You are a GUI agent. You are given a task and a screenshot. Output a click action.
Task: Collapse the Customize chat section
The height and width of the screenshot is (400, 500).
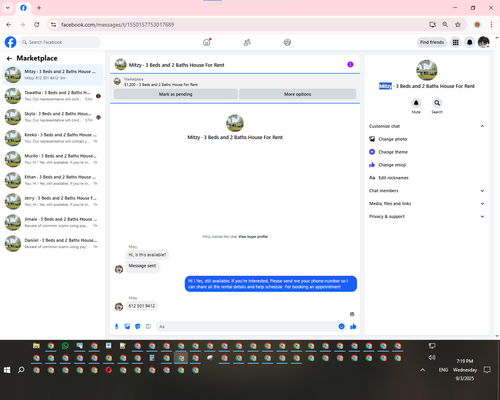coord(426,126)
